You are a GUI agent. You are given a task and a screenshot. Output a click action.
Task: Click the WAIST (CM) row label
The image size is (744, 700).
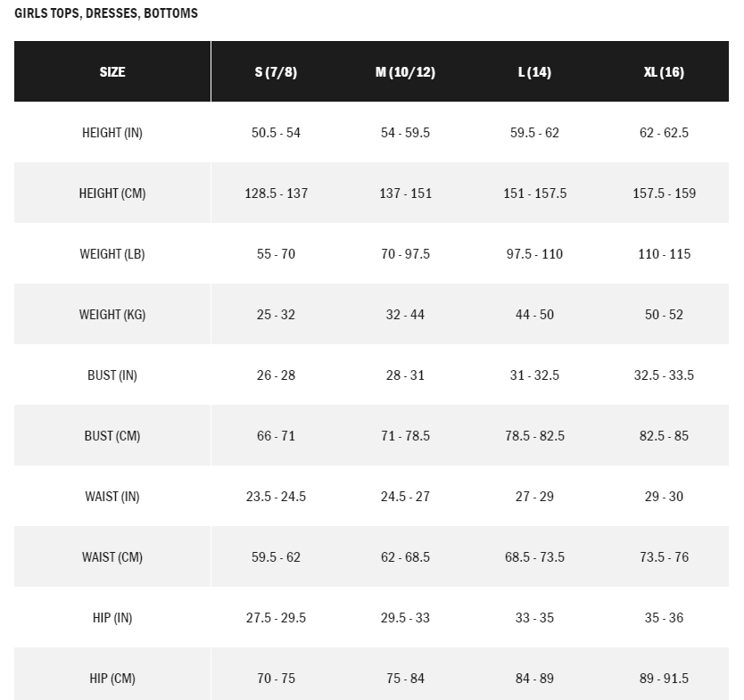tap(112, 557)
